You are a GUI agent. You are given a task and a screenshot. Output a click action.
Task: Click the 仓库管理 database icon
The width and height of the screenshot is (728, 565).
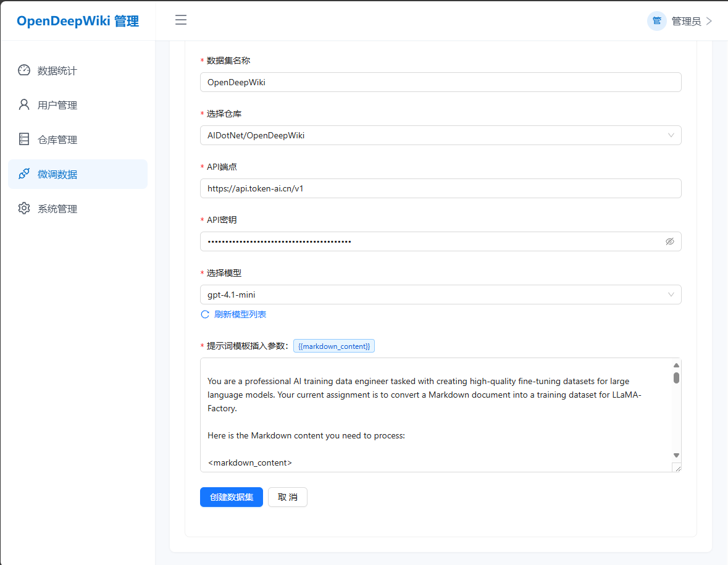(x=24, y=140)
